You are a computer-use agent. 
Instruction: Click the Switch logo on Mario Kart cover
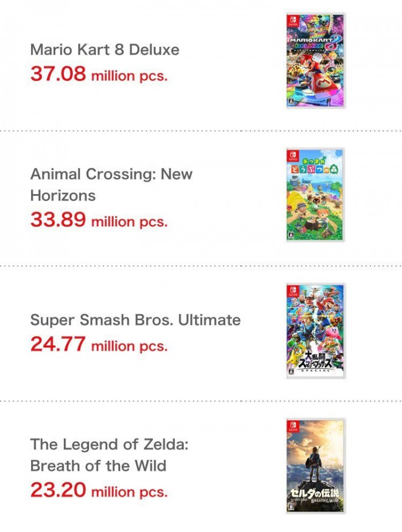tap(292, 20)
